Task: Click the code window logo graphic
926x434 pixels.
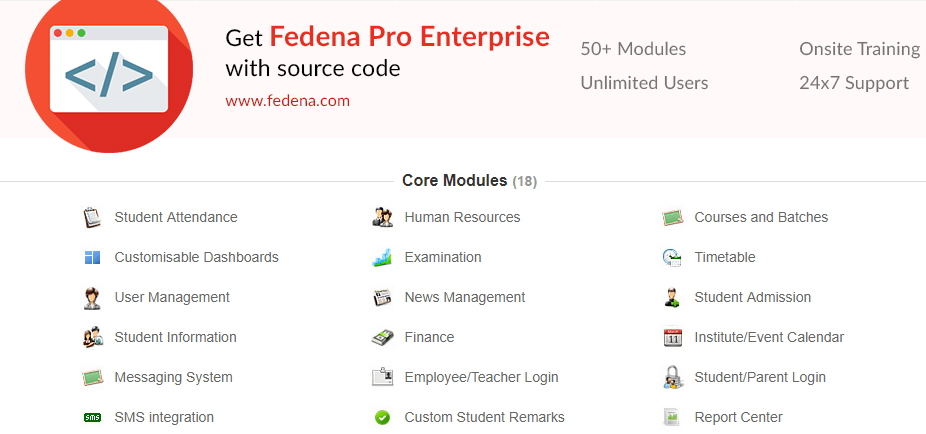Action: [109, 71]
